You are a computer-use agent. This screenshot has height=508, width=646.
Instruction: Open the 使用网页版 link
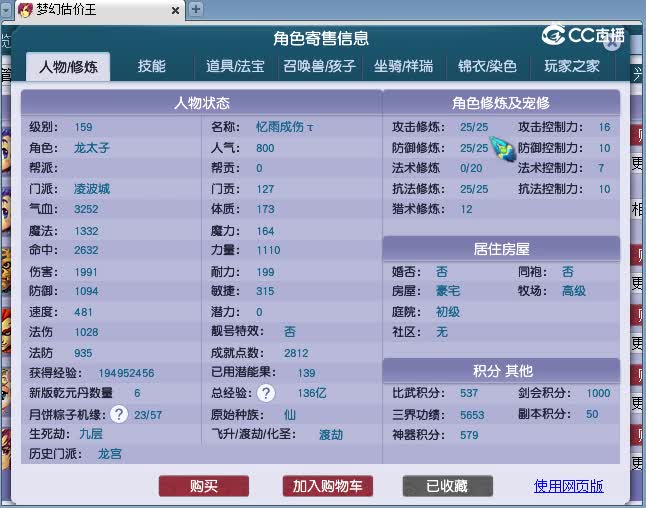pos(569,486)
